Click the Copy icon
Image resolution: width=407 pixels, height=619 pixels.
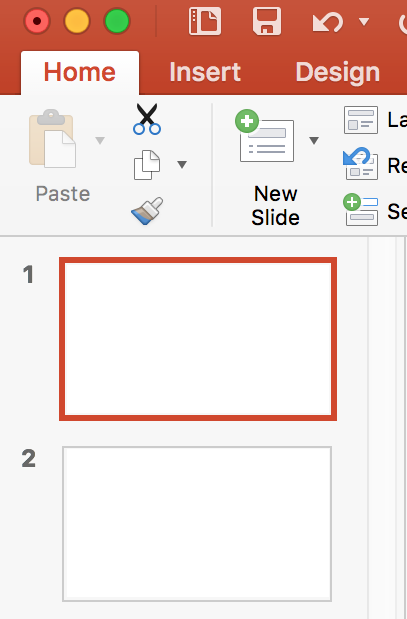click(x=147, y=165)
